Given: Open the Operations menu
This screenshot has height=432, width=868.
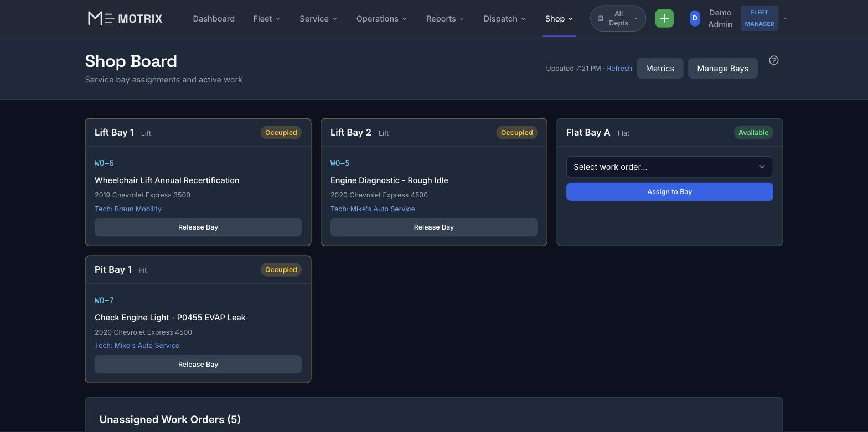Looking at the screenshot, I should pyautogui.click(x=381, y=18).
